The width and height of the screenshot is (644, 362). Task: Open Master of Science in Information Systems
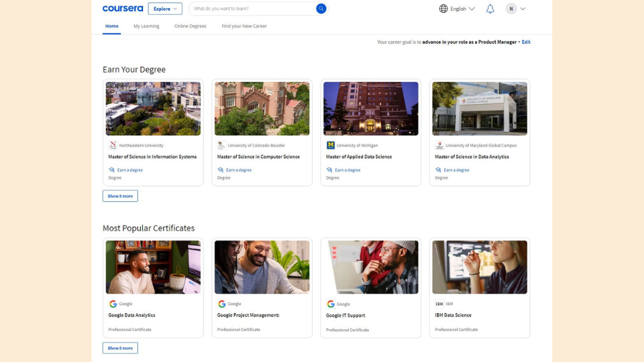point(152,157)
